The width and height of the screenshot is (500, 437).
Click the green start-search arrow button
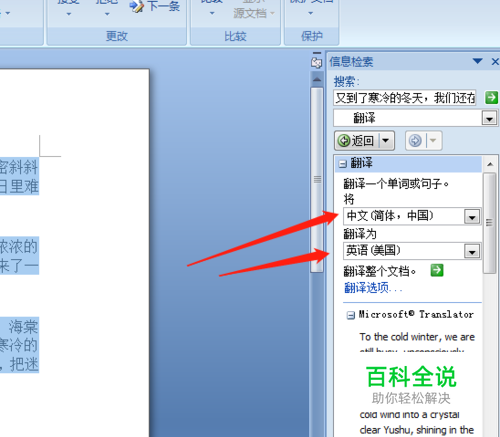[491, 98]
